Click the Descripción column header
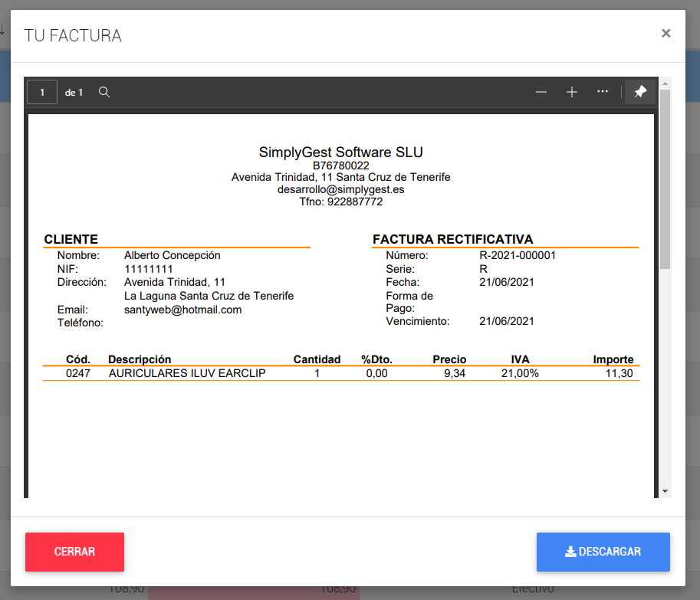The image size is (700, 600). click(140, 359)
